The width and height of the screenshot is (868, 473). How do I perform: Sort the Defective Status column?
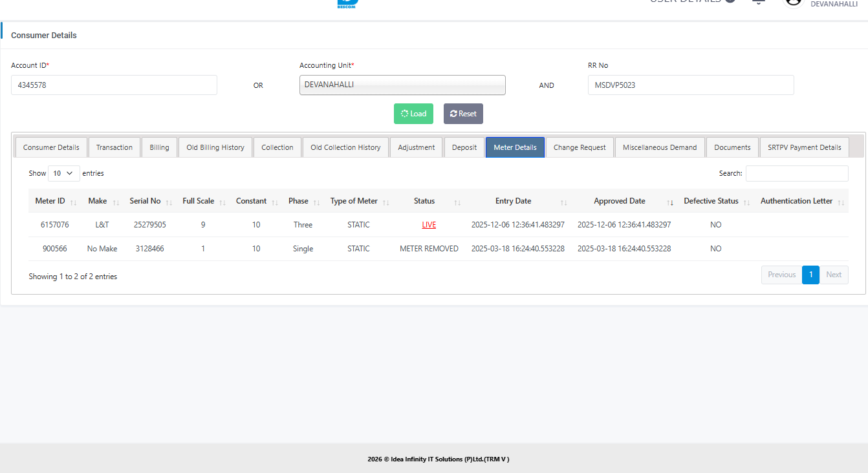click(x=746, y=202)
